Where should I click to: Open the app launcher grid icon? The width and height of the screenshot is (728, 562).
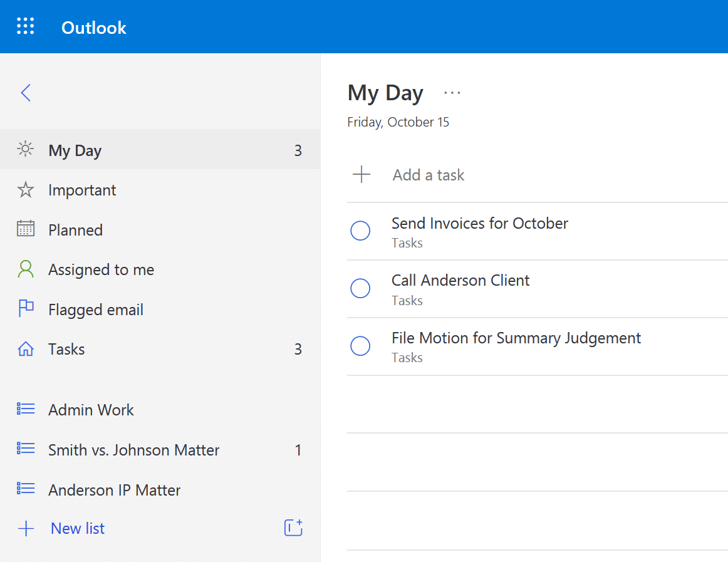pos(26,26)
